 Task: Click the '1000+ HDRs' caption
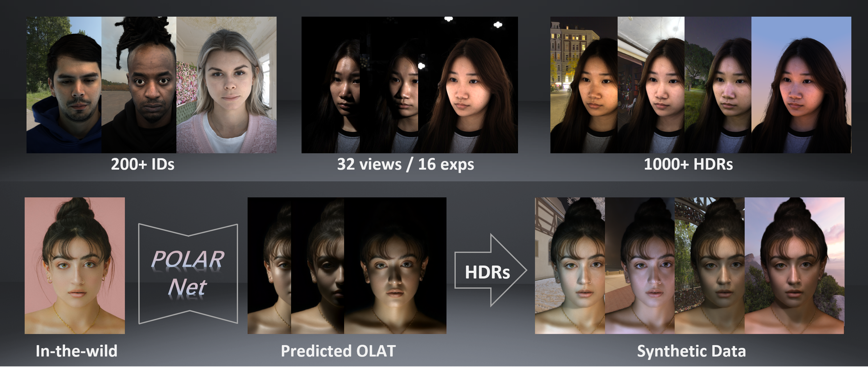688,164
